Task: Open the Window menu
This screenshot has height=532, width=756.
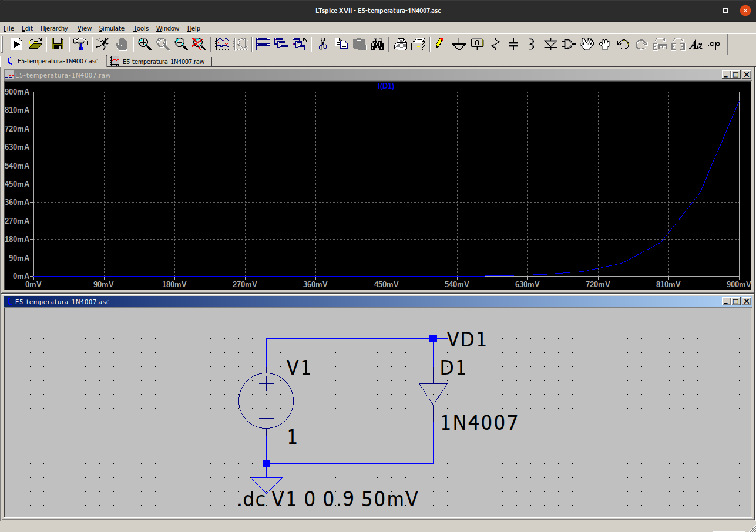Action: point(168,28)
